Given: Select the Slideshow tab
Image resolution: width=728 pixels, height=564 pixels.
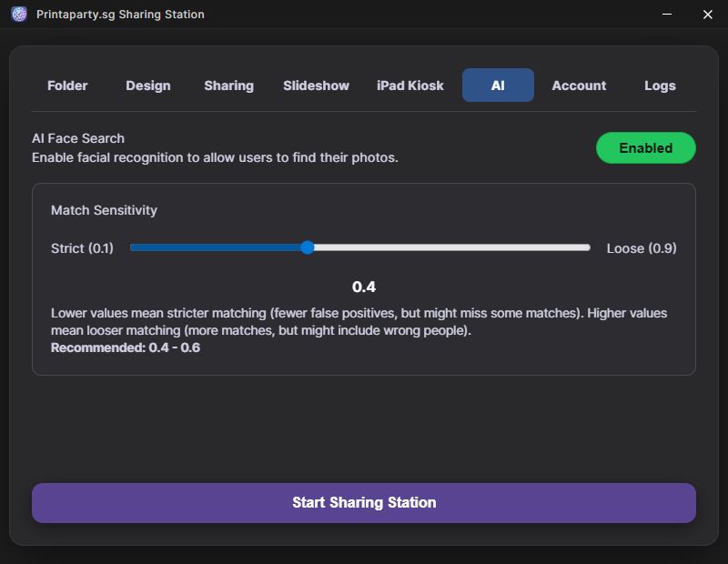Looking at the screenshot, I should (316, 86).
